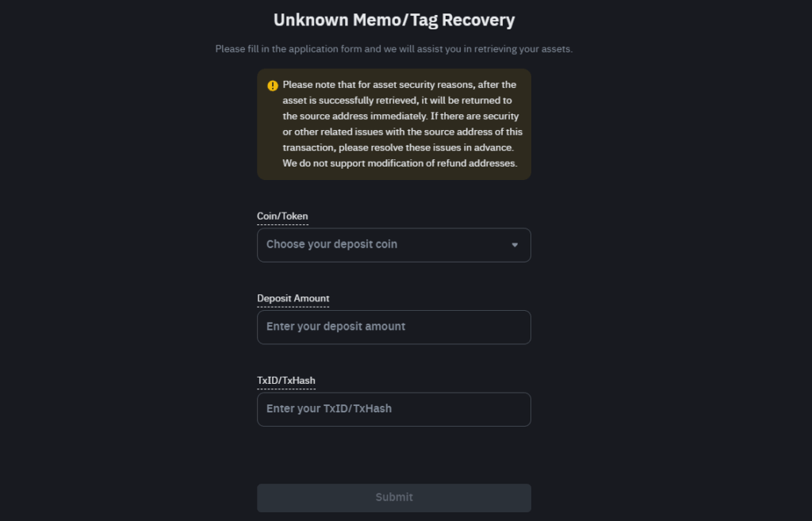812x521 pixels.
Task: Click 'or other related issues' warning line
Action: click(402, 132)
